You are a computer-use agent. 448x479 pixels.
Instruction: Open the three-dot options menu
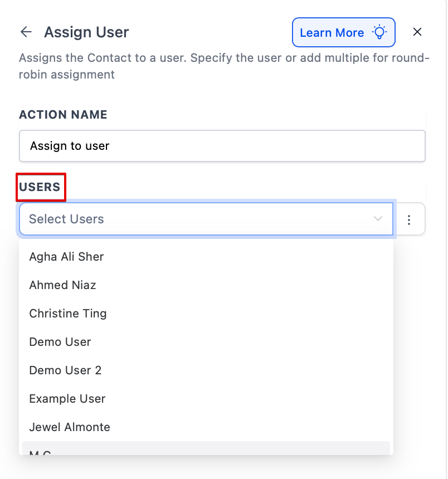click(409, 219)
